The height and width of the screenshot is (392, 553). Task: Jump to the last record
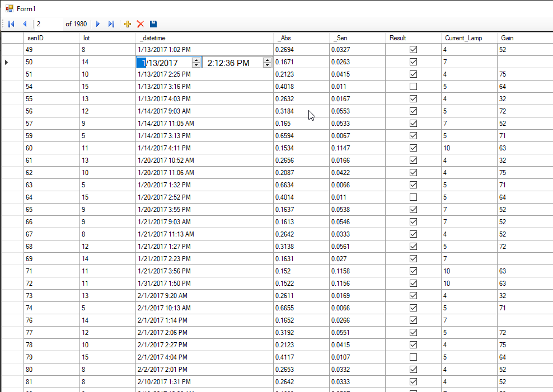pyautogui.click(x=111, y=24)
